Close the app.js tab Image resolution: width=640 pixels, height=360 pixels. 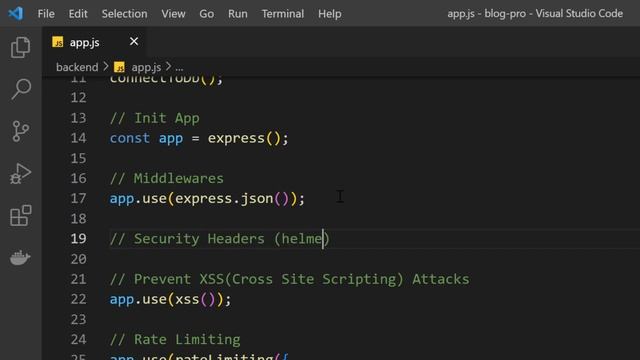click(x=134, y=42)
